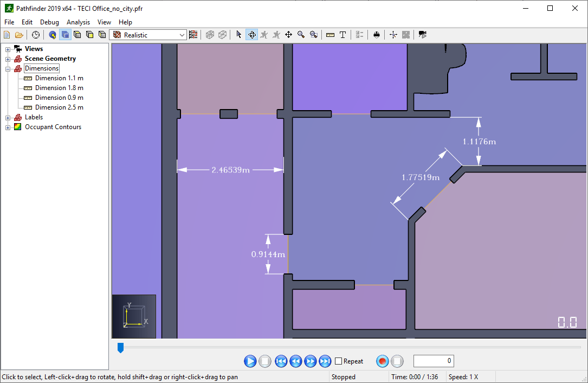Start recording with the red record button
This screenshot has width=588, height=383.
pos(383,361)
